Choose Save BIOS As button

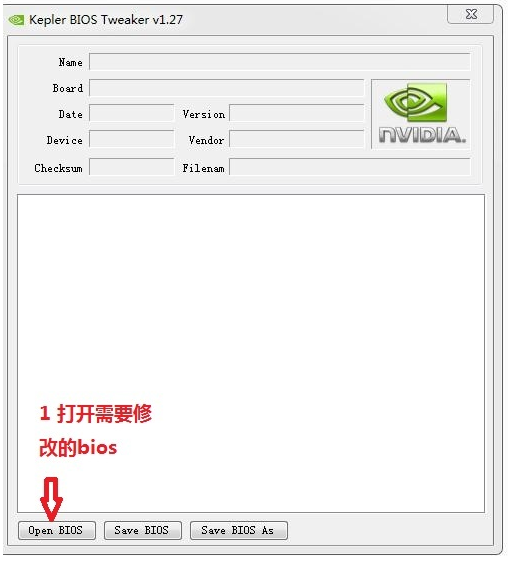coord(239,530)
